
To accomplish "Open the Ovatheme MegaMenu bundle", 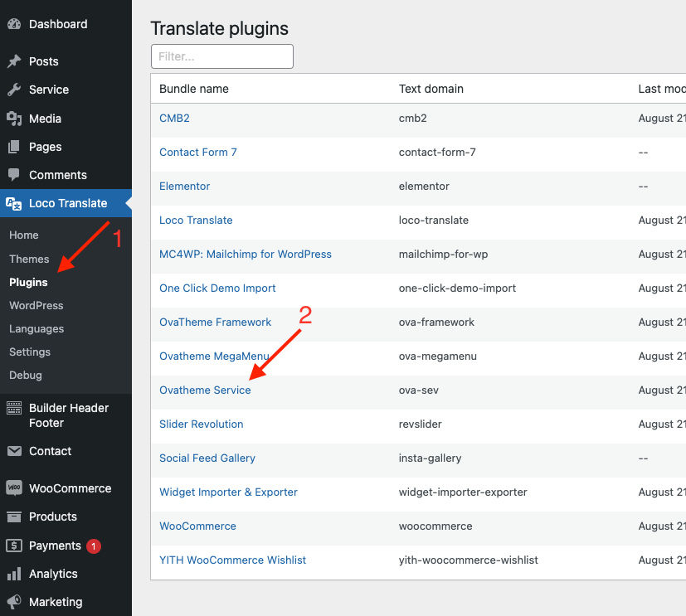I will [214, 357].
